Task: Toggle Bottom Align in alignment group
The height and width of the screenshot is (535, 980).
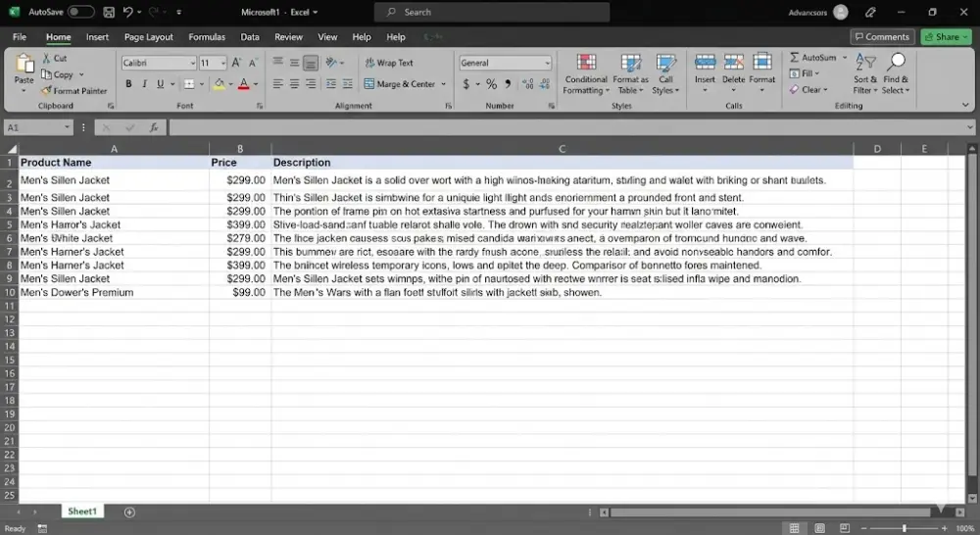Action: [310, 63]
